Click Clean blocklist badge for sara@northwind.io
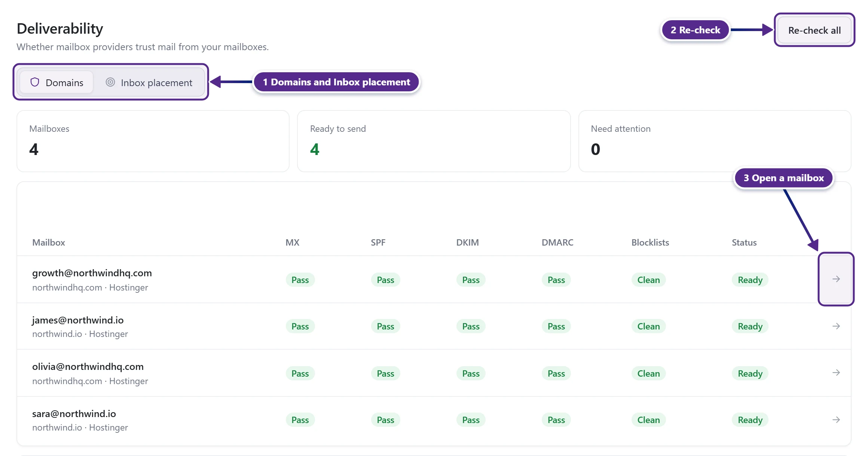Viewport: 868px width, 456px height. (x=648, y=420)
